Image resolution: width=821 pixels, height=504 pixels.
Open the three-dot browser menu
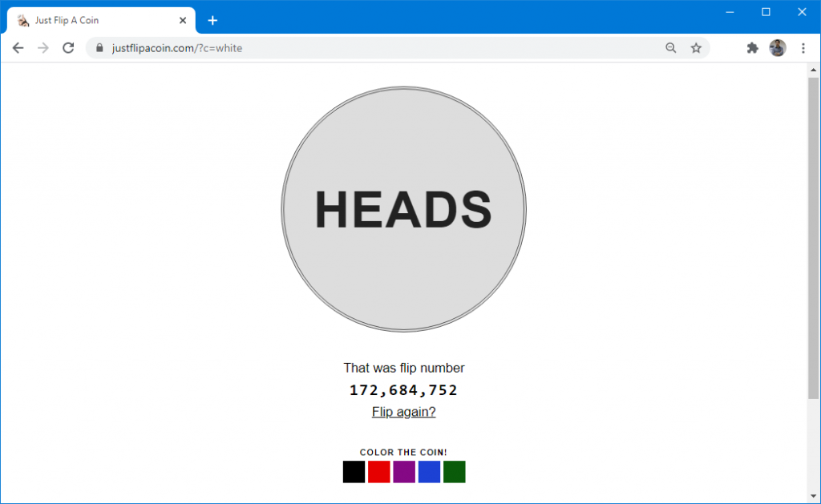pyautogui.click(x=803, y=48)
